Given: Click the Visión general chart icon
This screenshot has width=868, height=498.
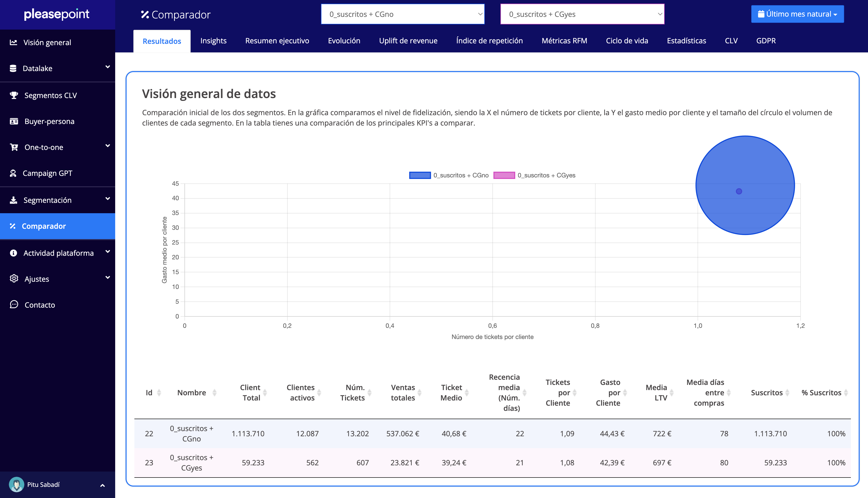Looking at the screenshot, I should (13, 43).
